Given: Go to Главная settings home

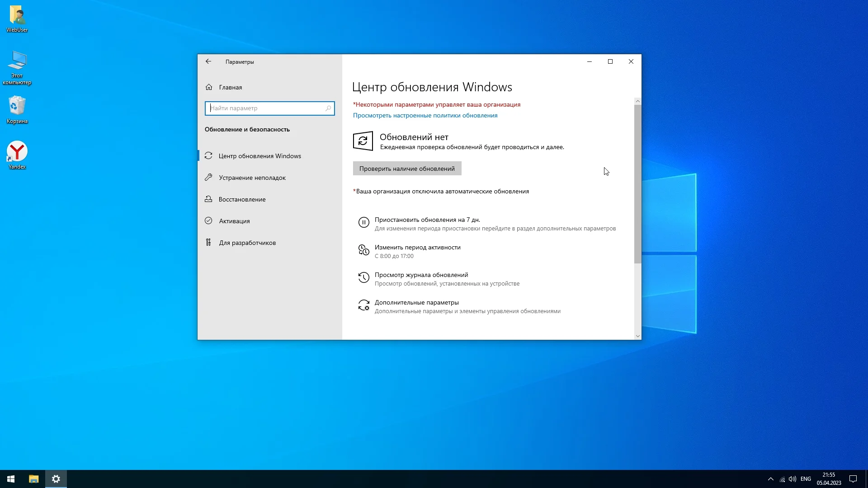Looking at the screenshot, I should click(230, 87).
